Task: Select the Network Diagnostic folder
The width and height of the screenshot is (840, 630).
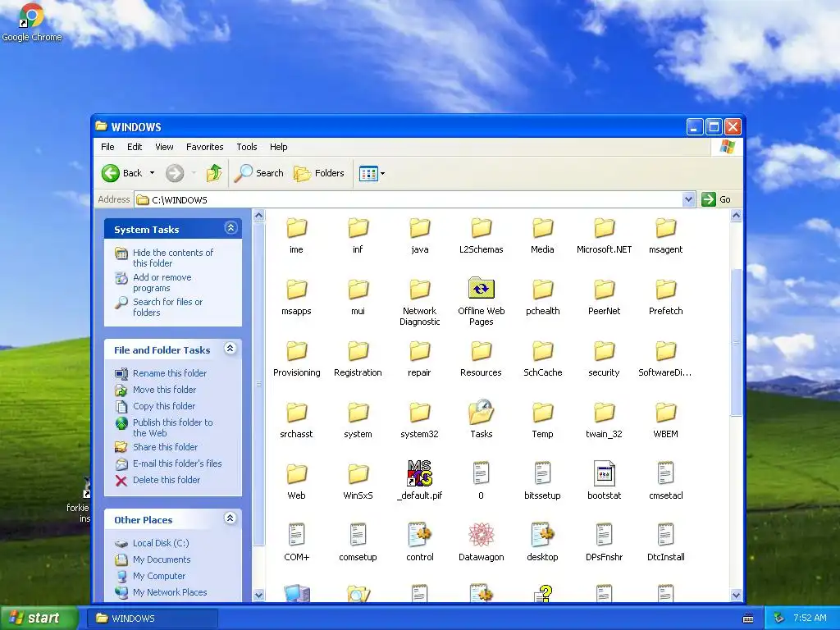Action: tap(419, 290)
